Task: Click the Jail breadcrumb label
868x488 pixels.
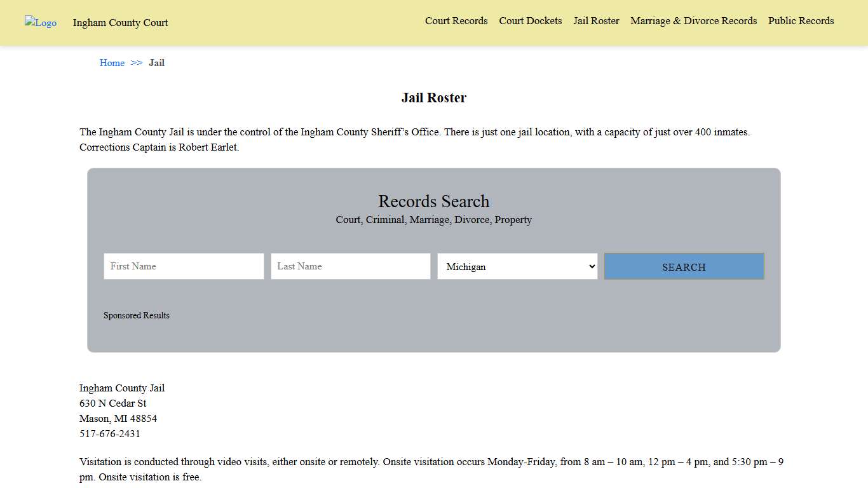Action: 156,63
